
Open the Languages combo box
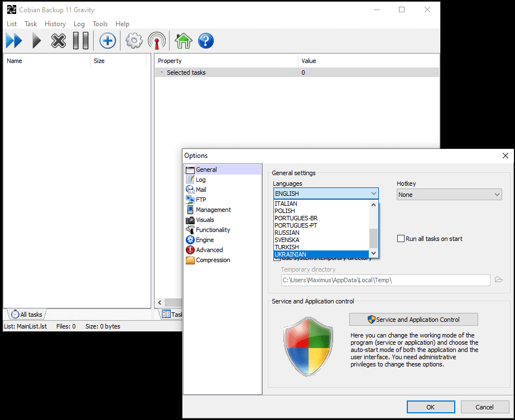(x=326, y=194)
